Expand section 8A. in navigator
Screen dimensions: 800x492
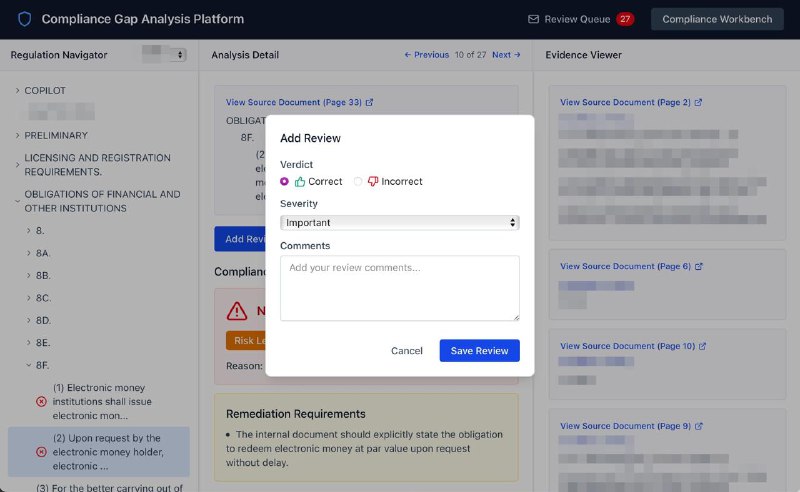(29, 253)
